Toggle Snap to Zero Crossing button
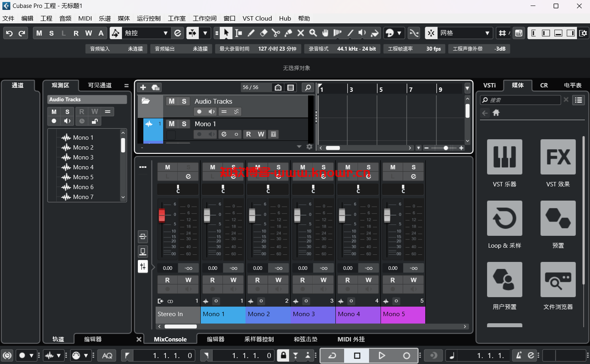 click(414, 33)
